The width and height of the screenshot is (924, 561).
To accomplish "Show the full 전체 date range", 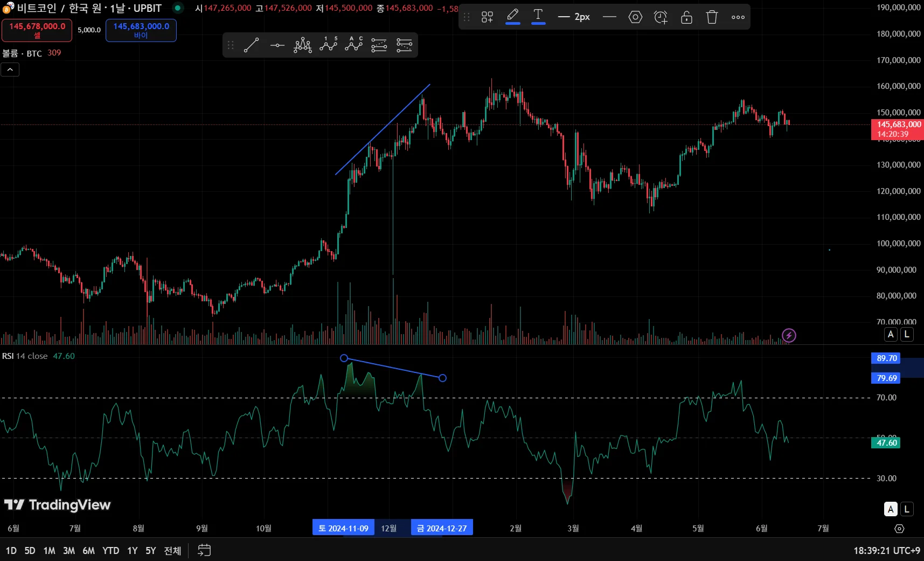I will [x=172, y=551].
